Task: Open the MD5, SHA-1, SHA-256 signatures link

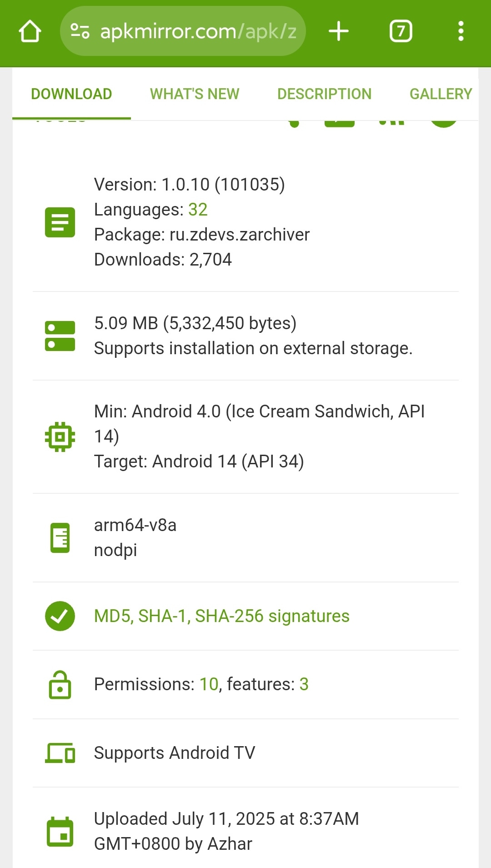Action: [221, 616]
